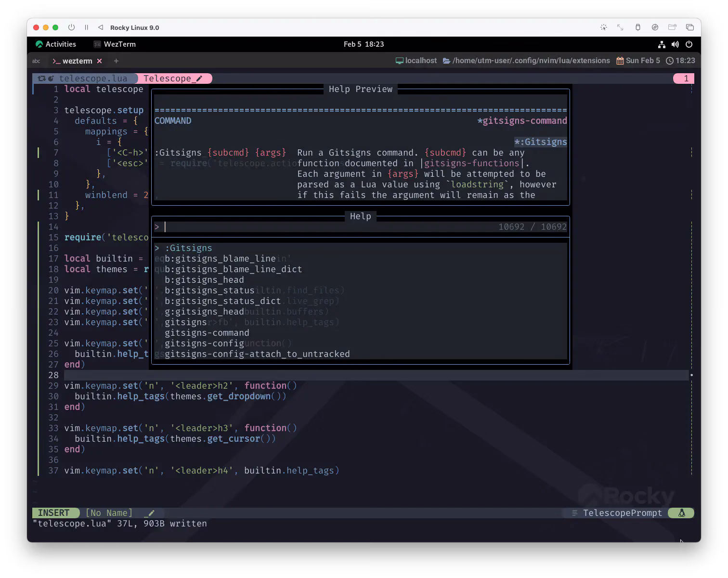Click the get_cursor call on line 34
This screenshot has height=578, width=728.
click(234, 439)
